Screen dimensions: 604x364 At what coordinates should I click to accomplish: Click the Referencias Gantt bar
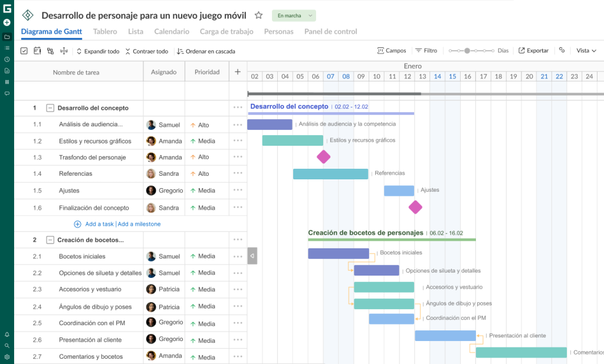[330, 173]
